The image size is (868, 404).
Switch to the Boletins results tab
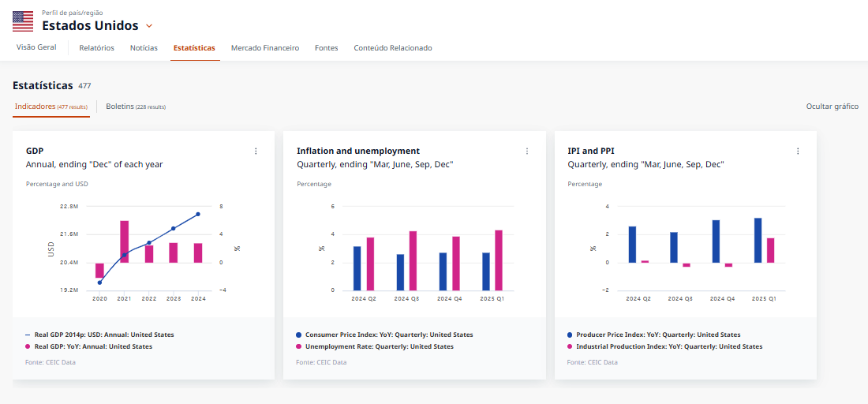coord(135,106)
